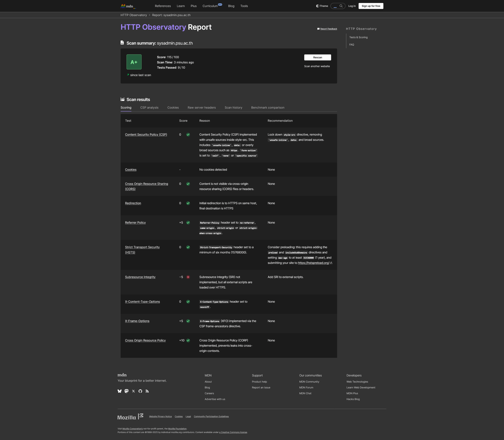Click the A+ grade badge
This screenshot has width=504, height=440.
click(x=134, y=62)
